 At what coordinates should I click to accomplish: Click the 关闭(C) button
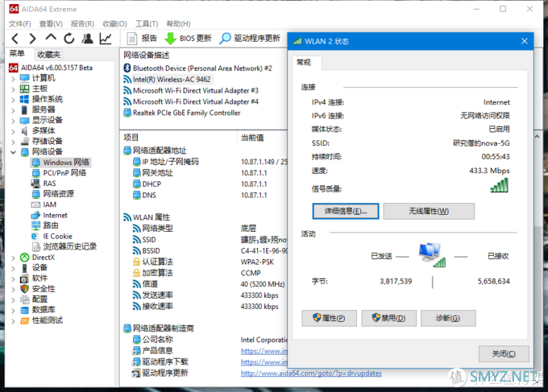pos(504,354)
